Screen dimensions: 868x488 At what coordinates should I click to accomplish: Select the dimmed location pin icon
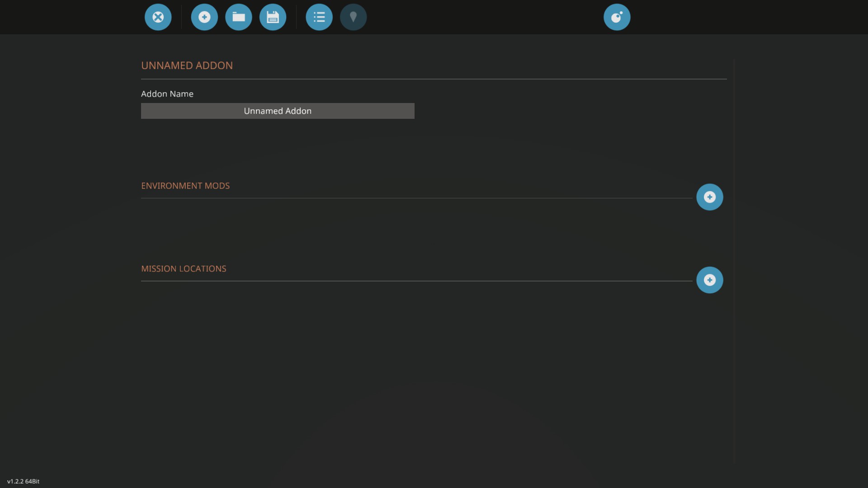coord(353,17)
